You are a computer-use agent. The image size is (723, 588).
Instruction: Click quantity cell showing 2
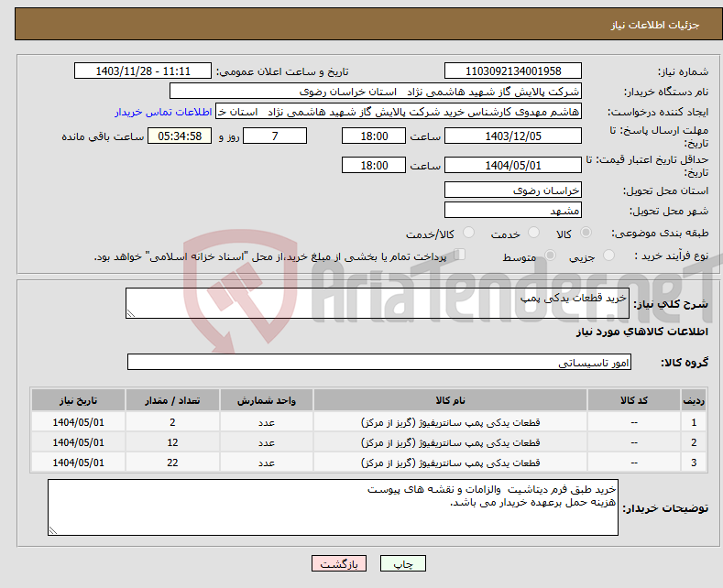(172, 422)
